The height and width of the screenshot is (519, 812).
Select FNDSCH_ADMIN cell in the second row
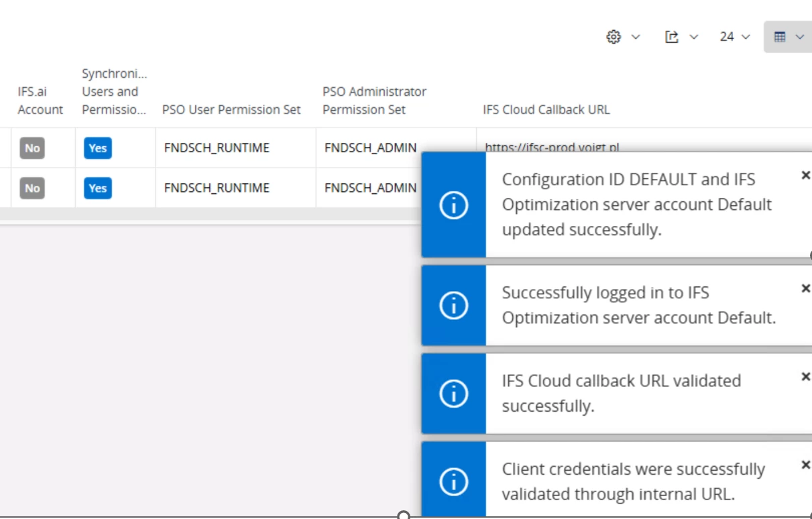point(370,188)
